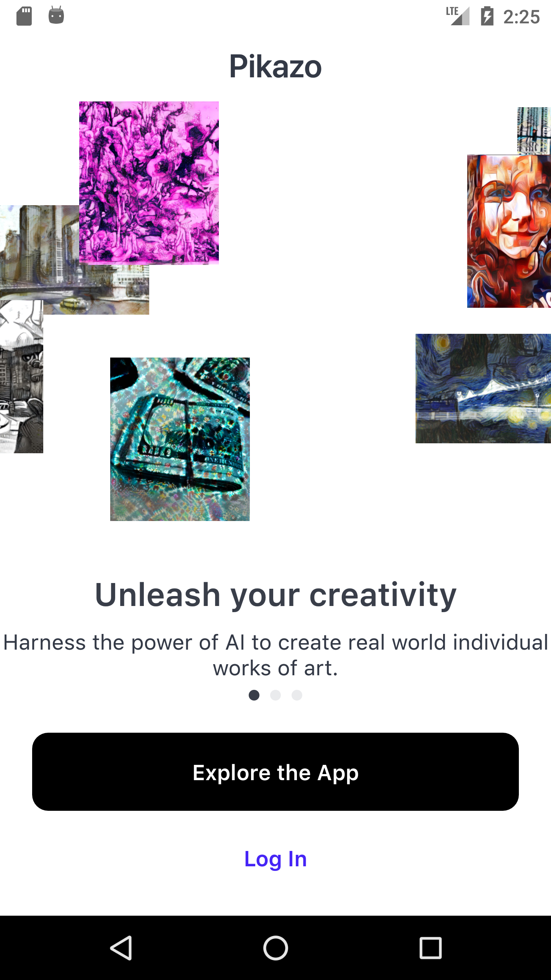Screen dimensions: 551x980
Task: Open the teal money roll artwork thumbnail
Action: point(180,439)
